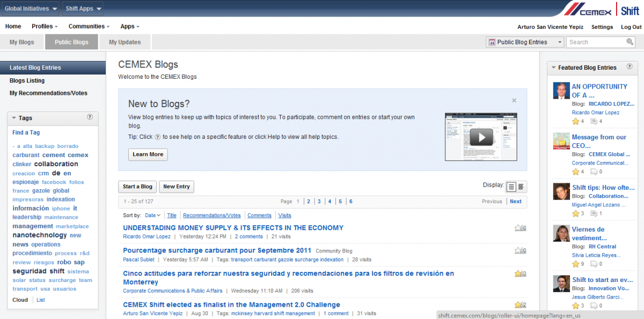Switch tags to List view

click(x=41, y=300)
